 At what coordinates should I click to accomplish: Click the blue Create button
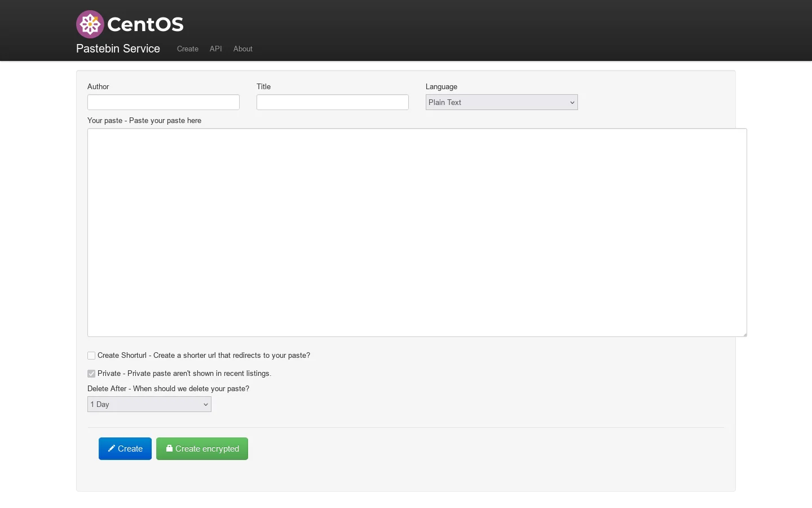(x=125, y=449)
